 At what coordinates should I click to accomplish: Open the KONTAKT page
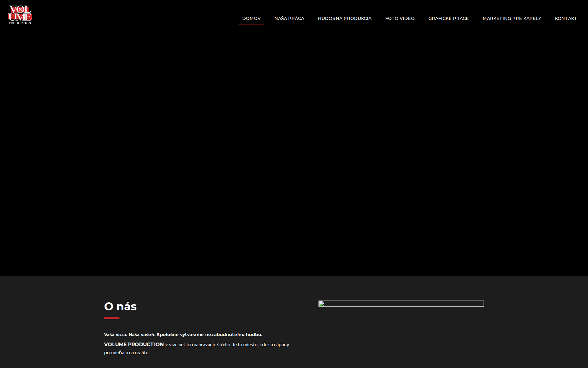(566, 18)
